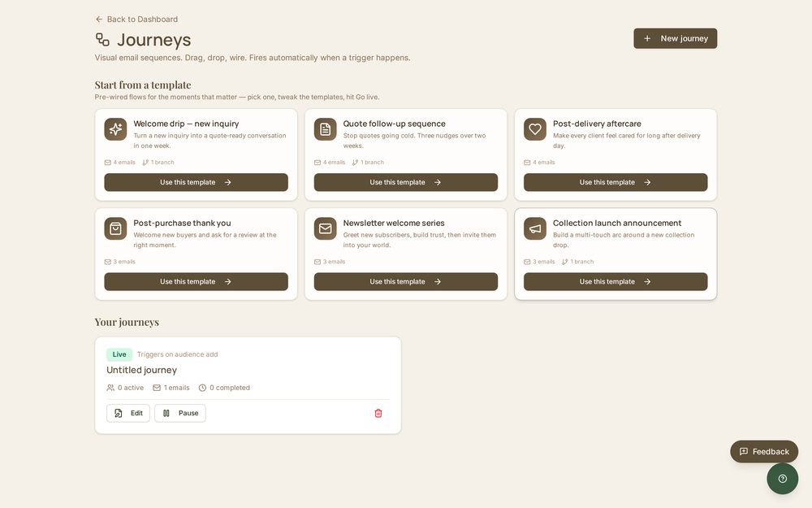Screen dimensions: 812x508
Task: Click 'Post-delivery aftercare' title
Action: point(597,124)
